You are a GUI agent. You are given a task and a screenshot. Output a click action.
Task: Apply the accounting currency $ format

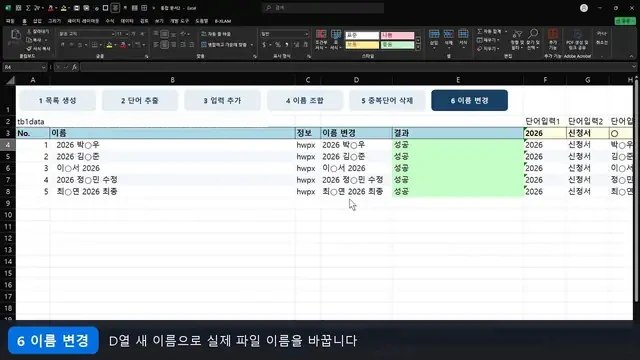(264, 45)
